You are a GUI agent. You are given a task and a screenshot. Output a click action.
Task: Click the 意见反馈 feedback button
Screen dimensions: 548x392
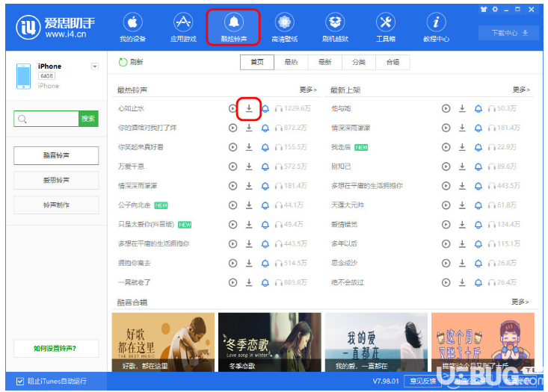(422, 382)
